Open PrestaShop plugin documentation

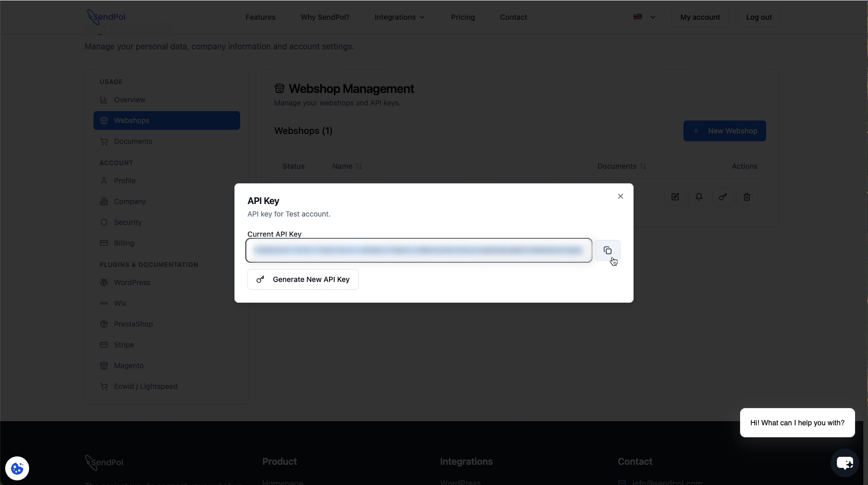pos(166,324)
